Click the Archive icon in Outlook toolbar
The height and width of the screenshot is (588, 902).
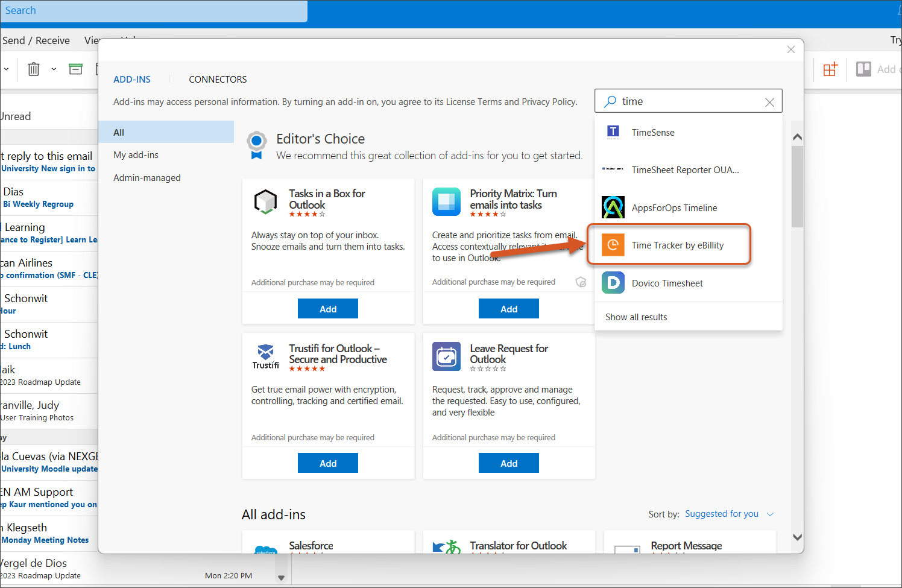coord(75,69)
